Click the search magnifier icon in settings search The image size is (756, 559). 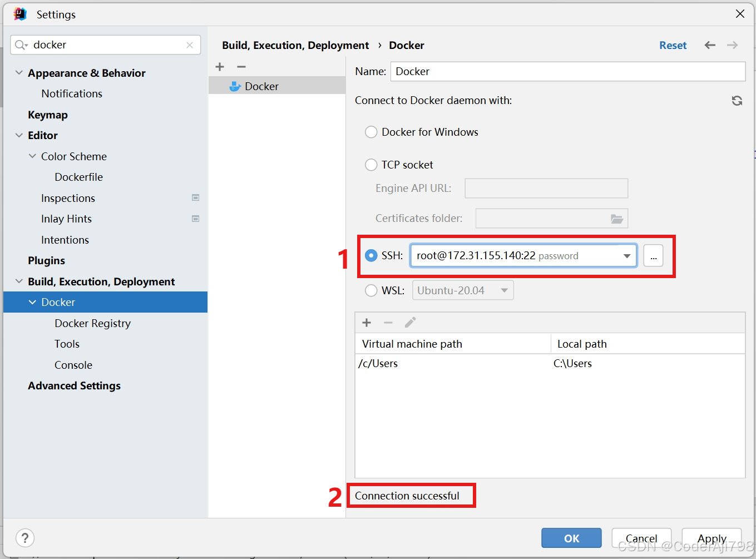coord(21,45)
